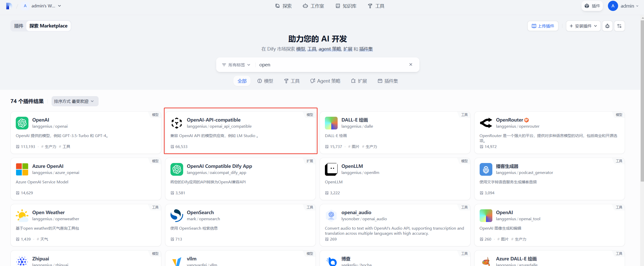
Task: Filter by 插件集 category
Action: [x=388, y=81]
